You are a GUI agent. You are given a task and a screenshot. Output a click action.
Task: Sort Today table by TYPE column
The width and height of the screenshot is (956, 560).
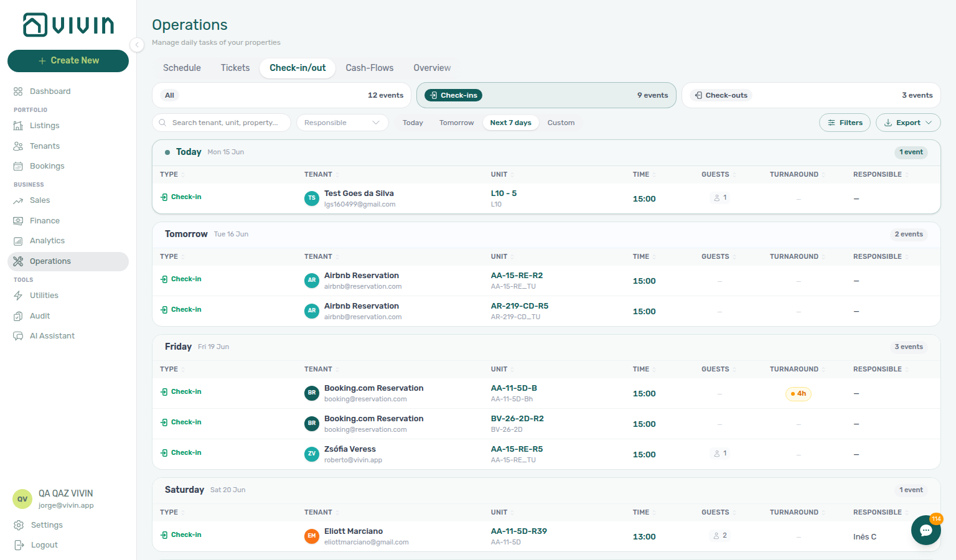click(x=172, y=175)
